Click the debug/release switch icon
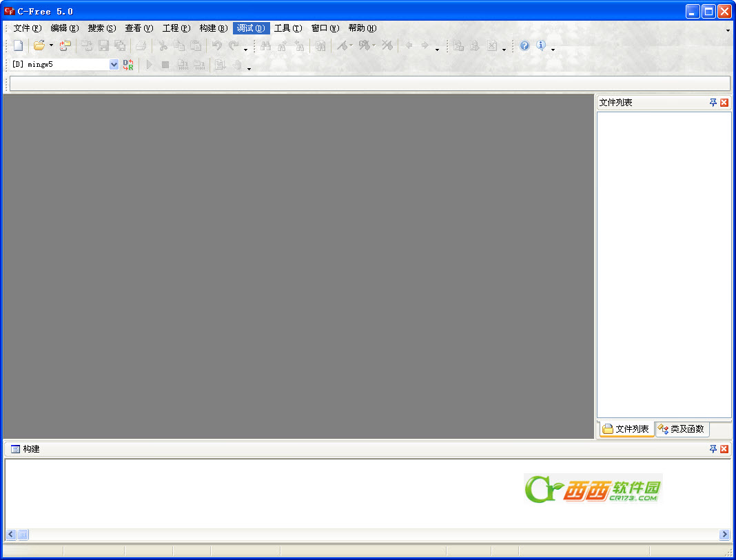Screen dimensions: 736x560 pos(128,65)
